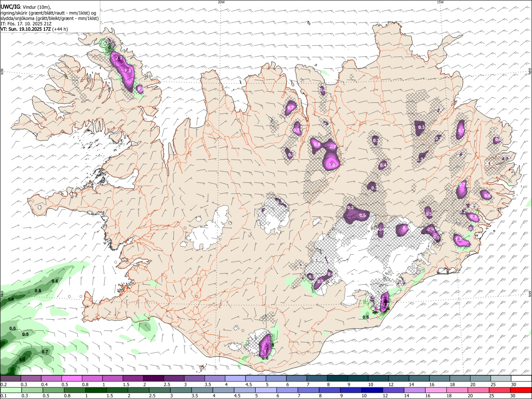This screenshot has width=532, height=399.
Task: Click the "15W" longitude label
Action: pyautogui.click(x=440, y=2)
